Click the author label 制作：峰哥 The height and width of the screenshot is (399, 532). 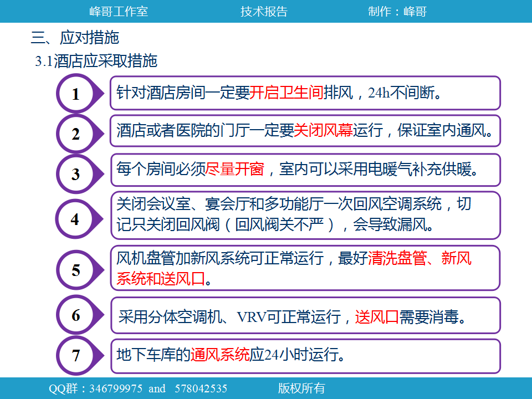click(397, 12)
